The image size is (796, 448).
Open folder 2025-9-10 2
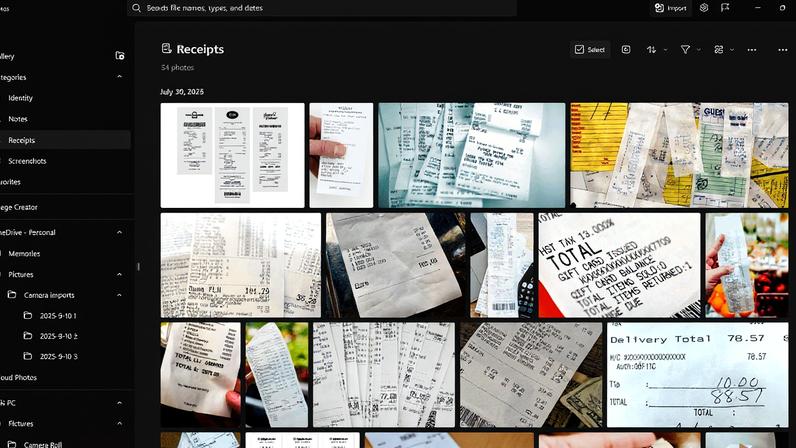pyautogui.click(x=58, y=336)
